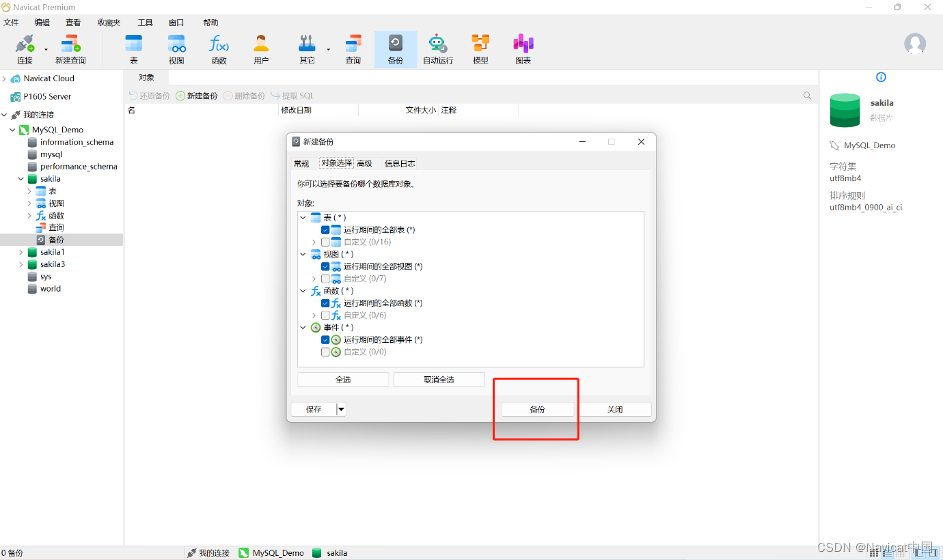This screenshot has height=560, width=943.
Task: Select information_schema in the sidebar tree
Action: (77, 142)
